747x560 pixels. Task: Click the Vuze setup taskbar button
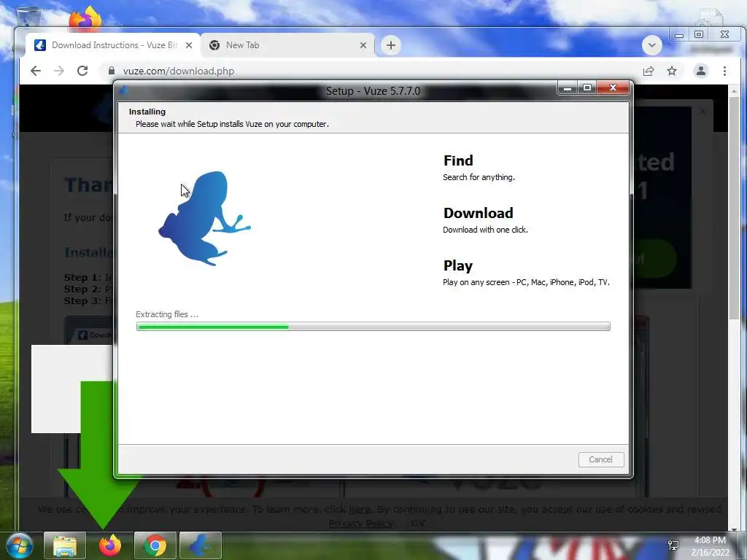[201, 545]
